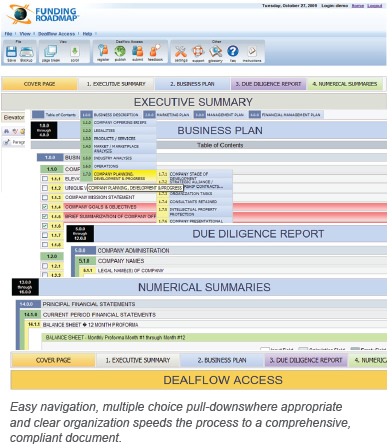Check the Company Mission Statement checkbox
The image size is (387, 444).
(45, 197)
